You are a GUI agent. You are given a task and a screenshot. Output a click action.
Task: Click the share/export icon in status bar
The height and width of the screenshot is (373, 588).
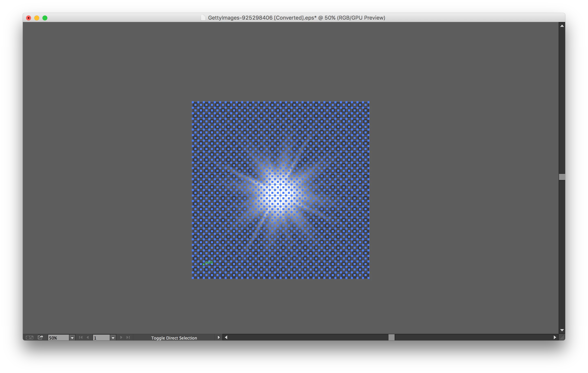pos(41,337)
